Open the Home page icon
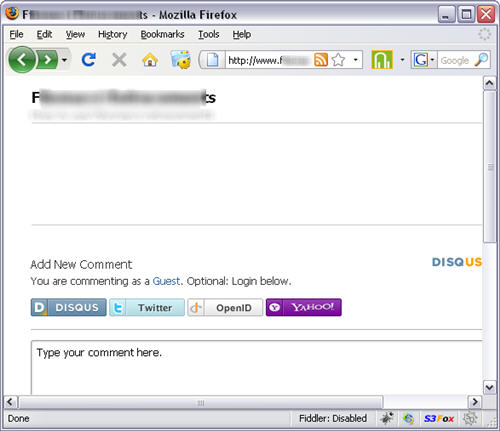The height and width of the screenshot is (431, 500). click(x=150, y=60)
